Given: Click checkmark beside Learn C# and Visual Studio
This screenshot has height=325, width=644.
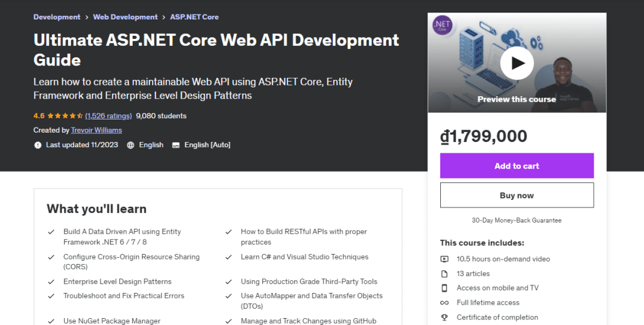Looking at the screenshot, I should coord(229,257).
